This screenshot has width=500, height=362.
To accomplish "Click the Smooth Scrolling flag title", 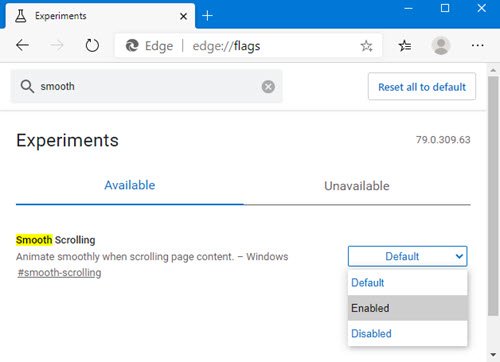I will (56, 240).
